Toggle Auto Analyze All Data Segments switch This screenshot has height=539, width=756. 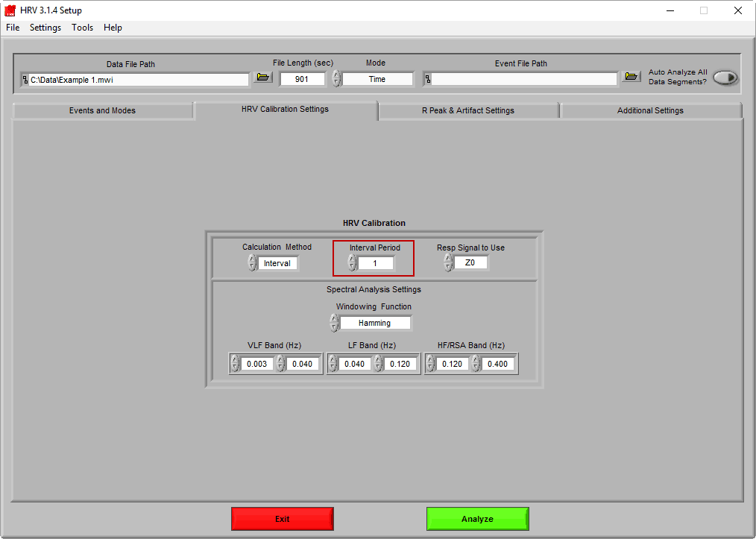tap(725, 78)
